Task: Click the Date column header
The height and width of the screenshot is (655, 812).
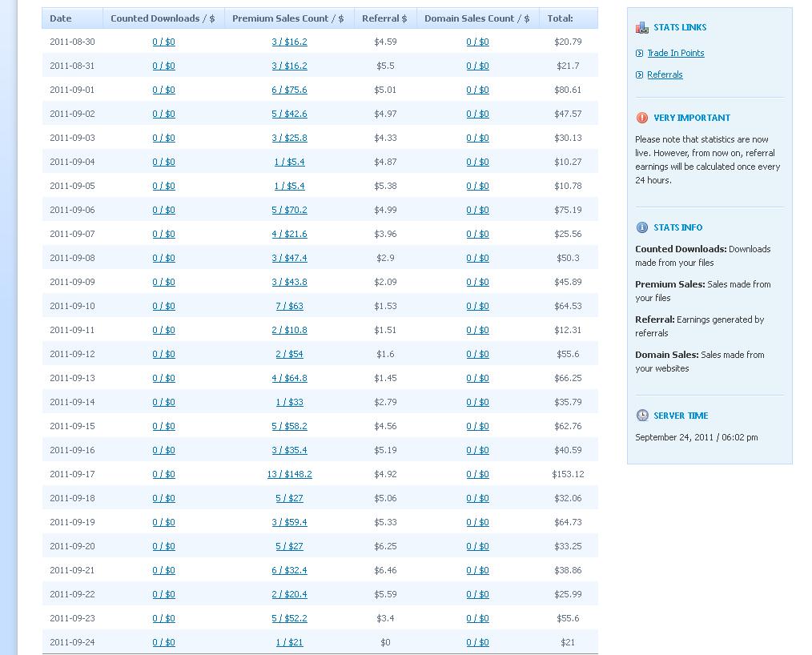Action: 61,18
